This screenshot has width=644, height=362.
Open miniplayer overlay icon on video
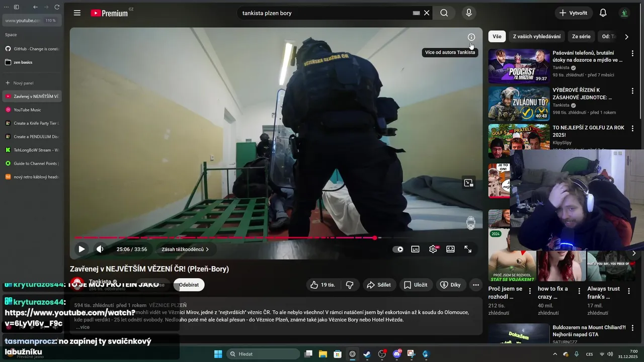468,183
